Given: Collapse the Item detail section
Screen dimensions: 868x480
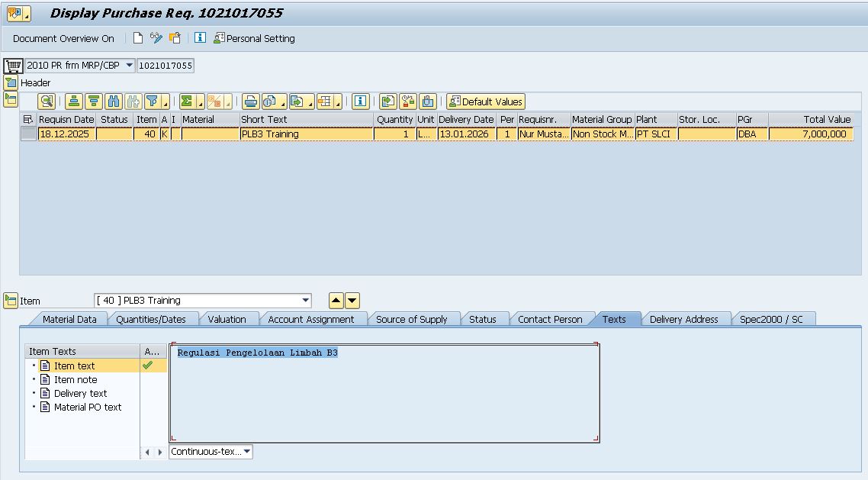Looking at the screenshot, I should (11, 301).
